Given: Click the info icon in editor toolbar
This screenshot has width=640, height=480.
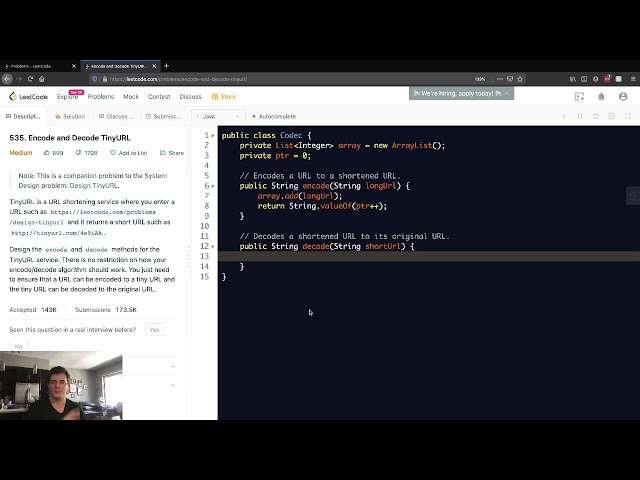Looking at the screenshot, I should [x=564, y=116].
